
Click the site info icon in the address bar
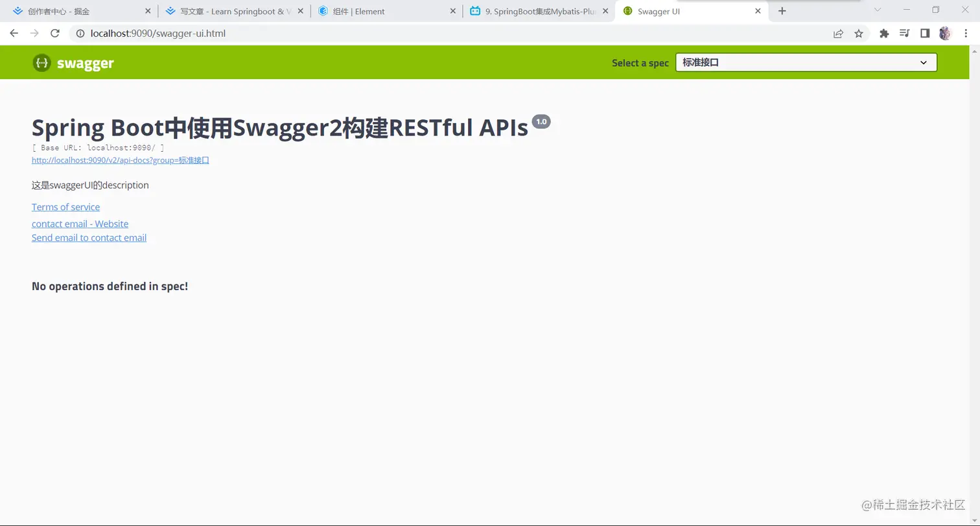80,33
